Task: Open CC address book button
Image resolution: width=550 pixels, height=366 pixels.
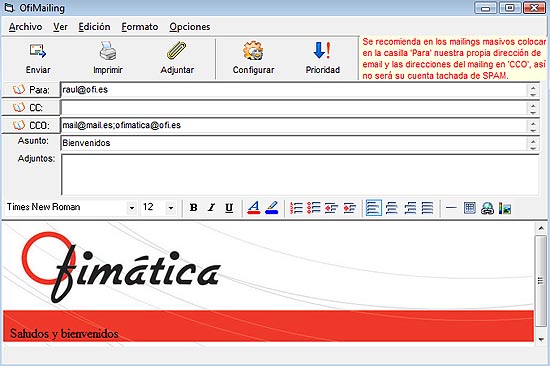Action: (x=31, y=107)
